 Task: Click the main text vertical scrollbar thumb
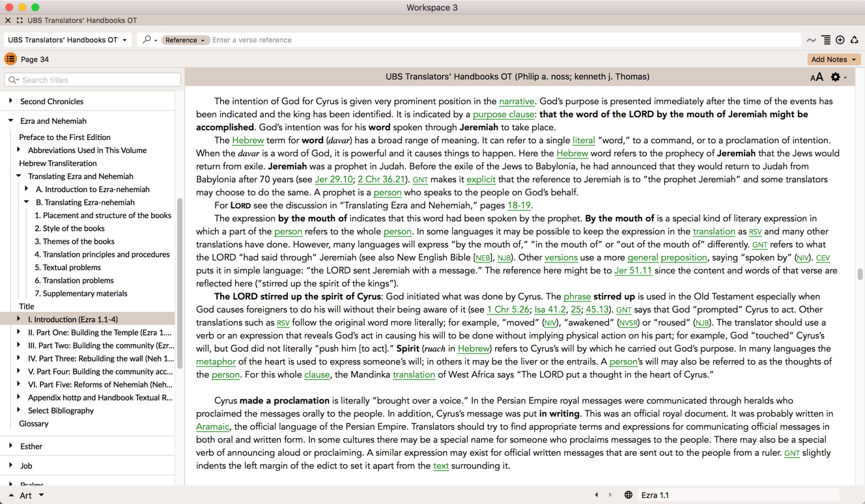click(x=860, y=274)
